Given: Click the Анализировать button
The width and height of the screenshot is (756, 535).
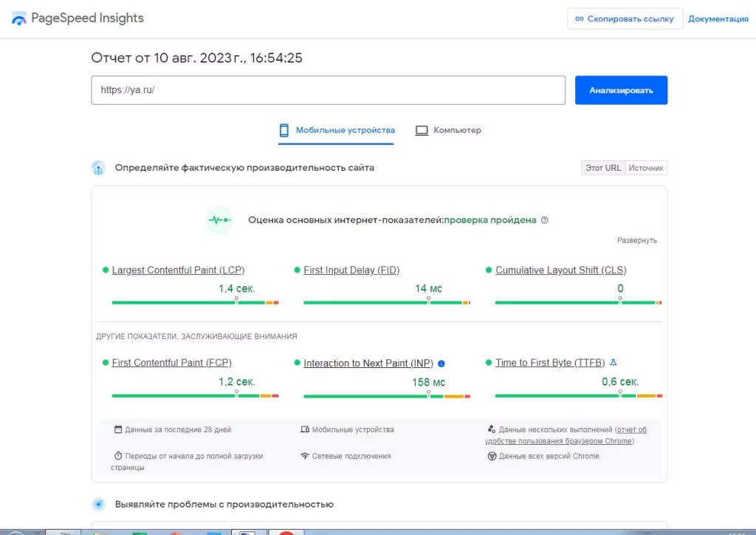Looking at the screenshot, I should pos(621,90).
